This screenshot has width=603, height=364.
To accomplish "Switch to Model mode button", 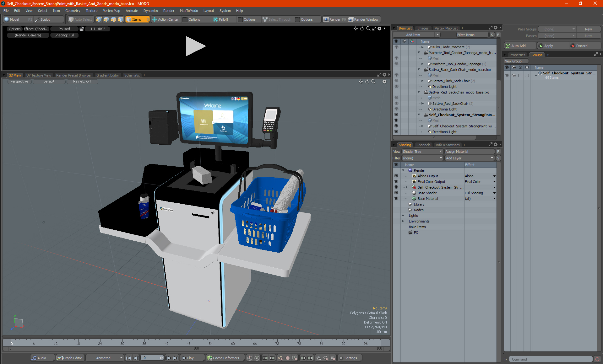I will (18, 19).
